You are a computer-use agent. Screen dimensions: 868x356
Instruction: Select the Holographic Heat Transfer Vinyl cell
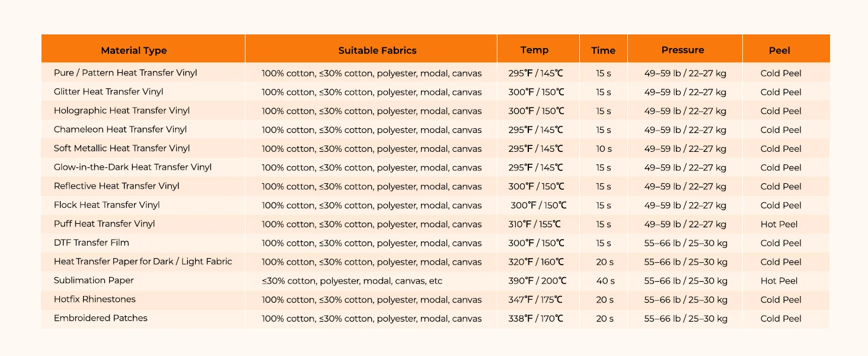[x=122, y=110]
